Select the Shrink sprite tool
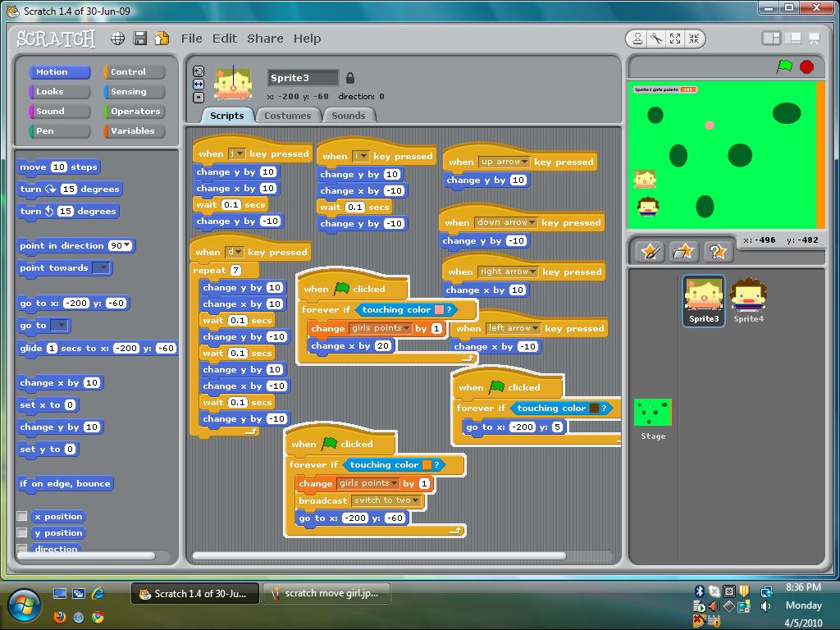 (694, 39)
